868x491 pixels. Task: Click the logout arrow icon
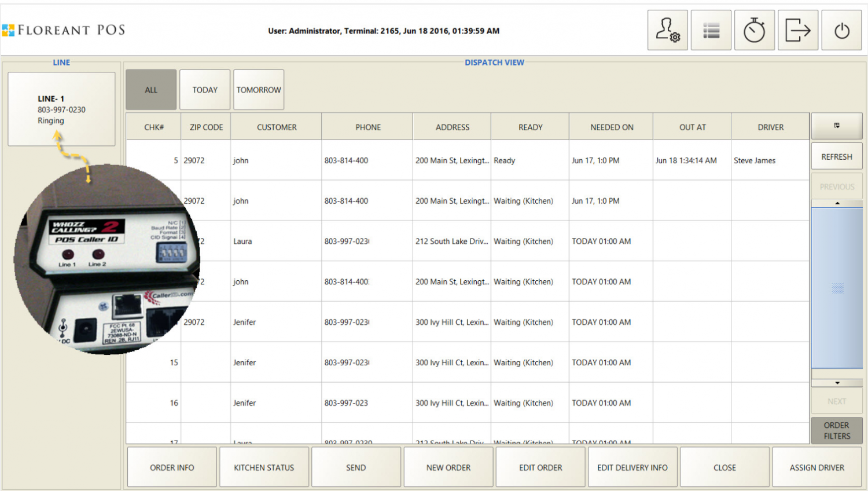pyautogui.click(x=797, y=30)
